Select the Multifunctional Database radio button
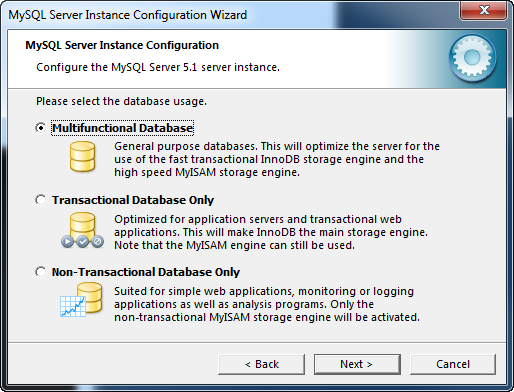Screen dimensions: 514x392 tap(41, 128)
